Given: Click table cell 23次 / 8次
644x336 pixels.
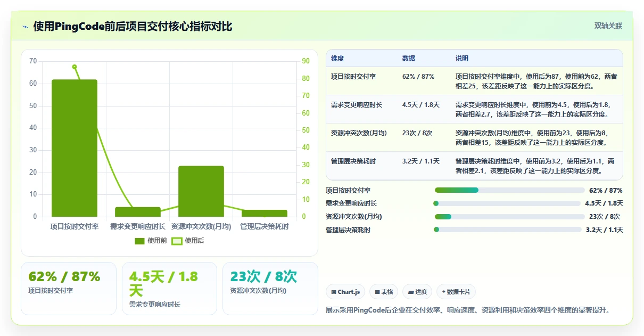Looking at the screenshot, I should [x=417, y=133].
